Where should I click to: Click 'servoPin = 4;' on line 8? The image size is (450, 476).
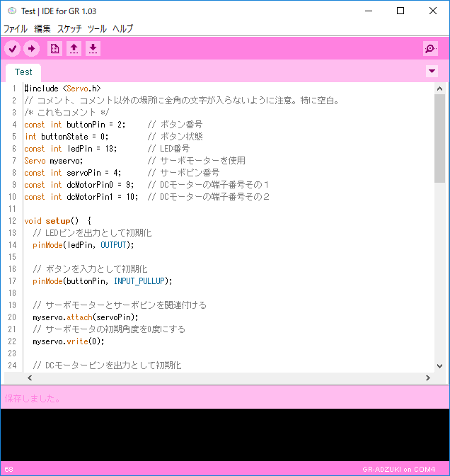[93, 173]
